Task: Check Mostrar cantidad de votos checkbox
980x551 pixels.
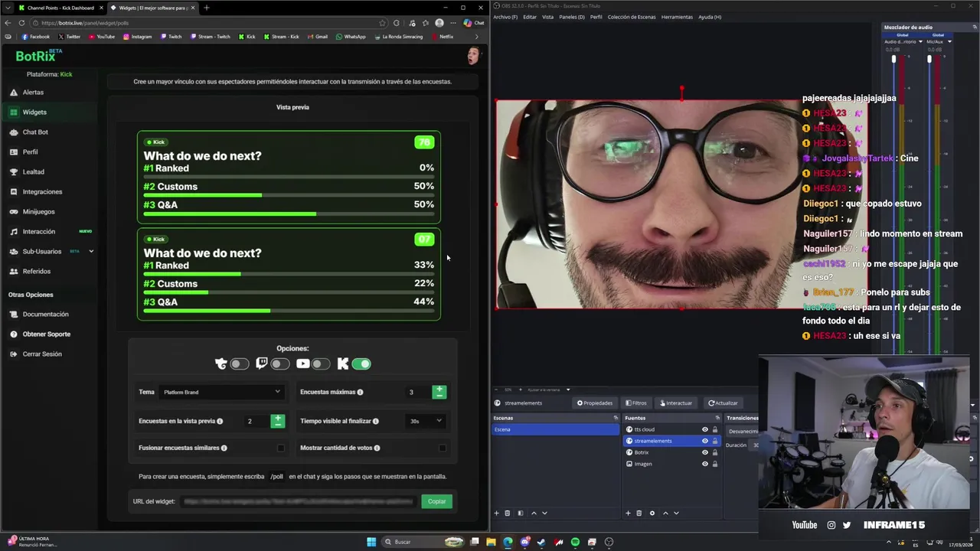Action: [442, 448]
